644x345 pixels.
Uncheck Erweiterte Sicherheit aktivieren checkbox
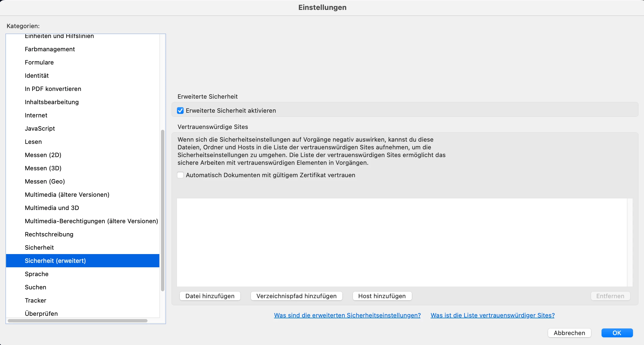click(x=180, y=110)
